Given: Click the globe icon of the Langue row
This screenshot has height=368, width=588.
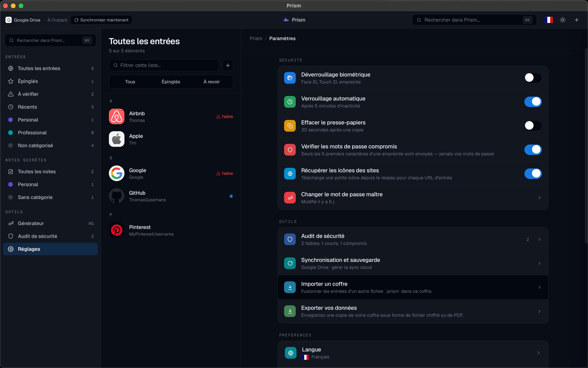Looking at the screenshot, I should pos(291,353).
